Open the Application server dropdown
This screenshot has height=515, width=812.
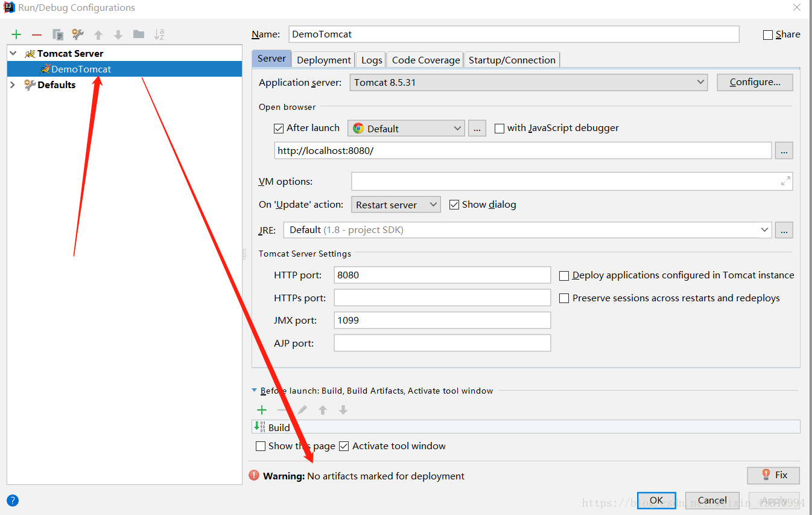[528, 82]
